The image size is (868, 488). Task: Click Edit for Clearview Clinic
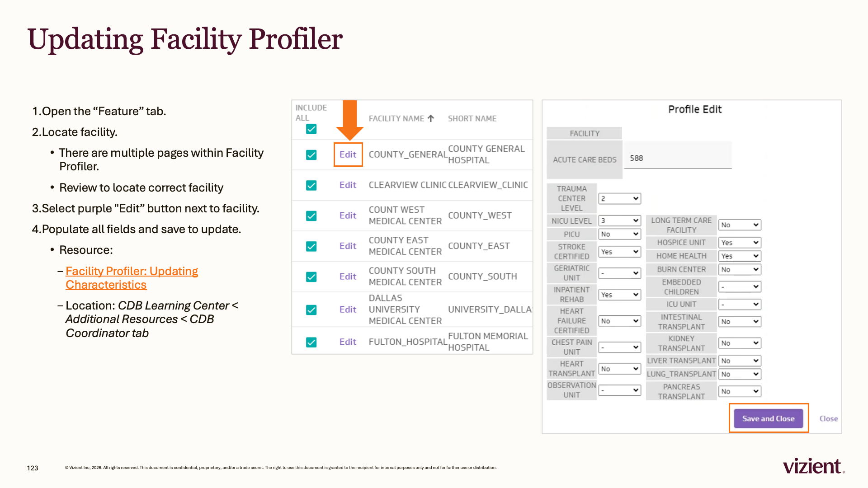click(x=348, y=185)
